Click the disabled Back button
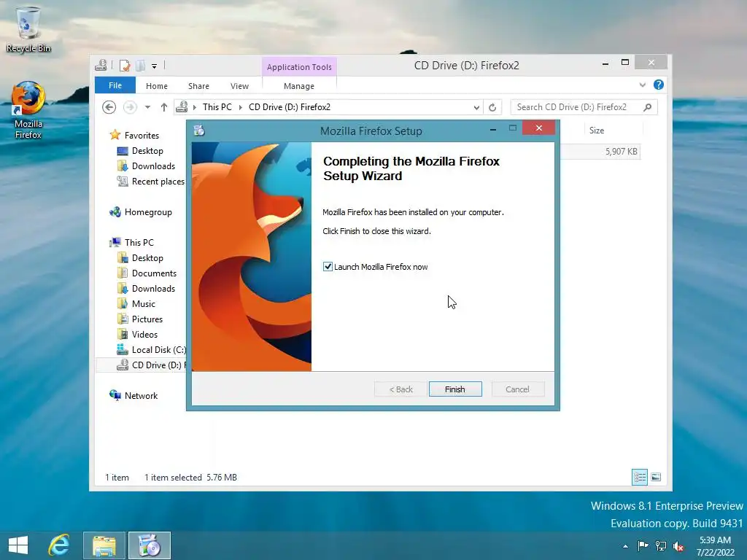Viewport: 747px width, 560px height. coord(400,389)
